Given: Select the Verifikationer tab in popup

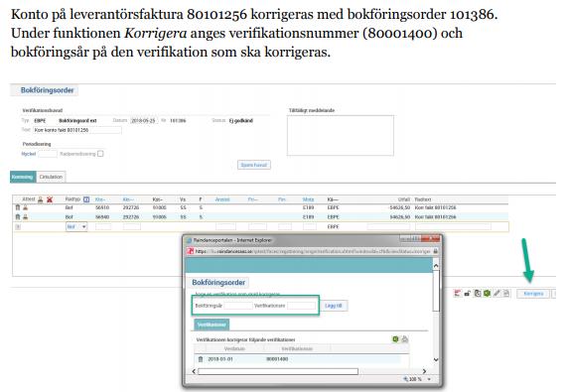Looking at the screenshot, I should pos(212,325).
